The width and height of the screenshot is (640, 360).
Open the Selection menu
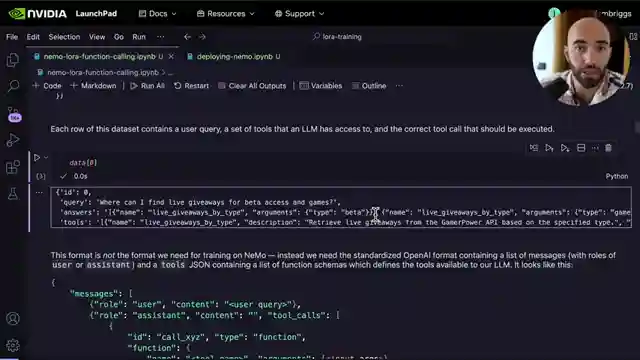(64, 37)
